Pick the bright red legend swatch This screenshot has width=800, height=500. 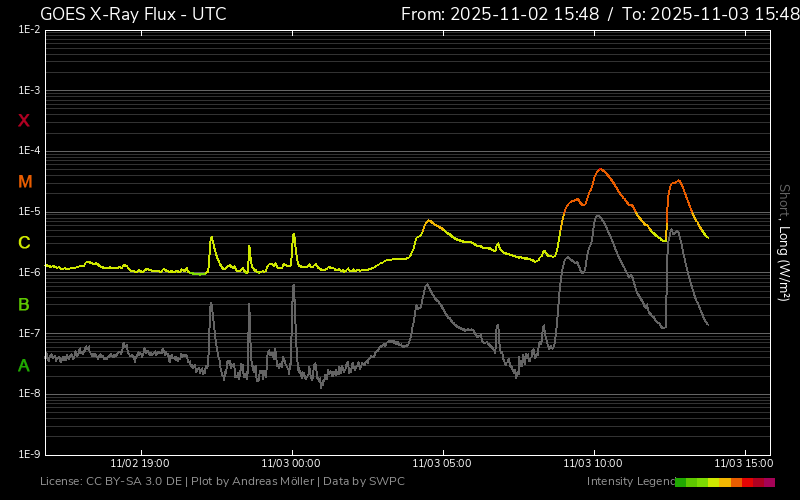pyautogui.click(x=747, y=482)
